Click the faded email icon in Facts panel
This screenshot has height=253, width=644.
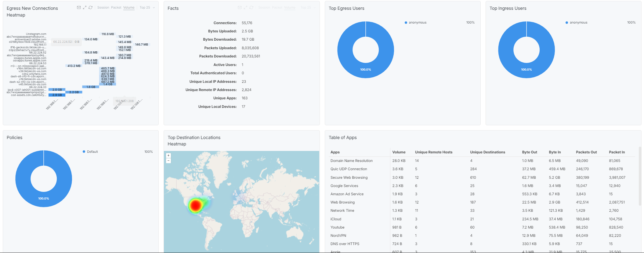click(240, 8)
